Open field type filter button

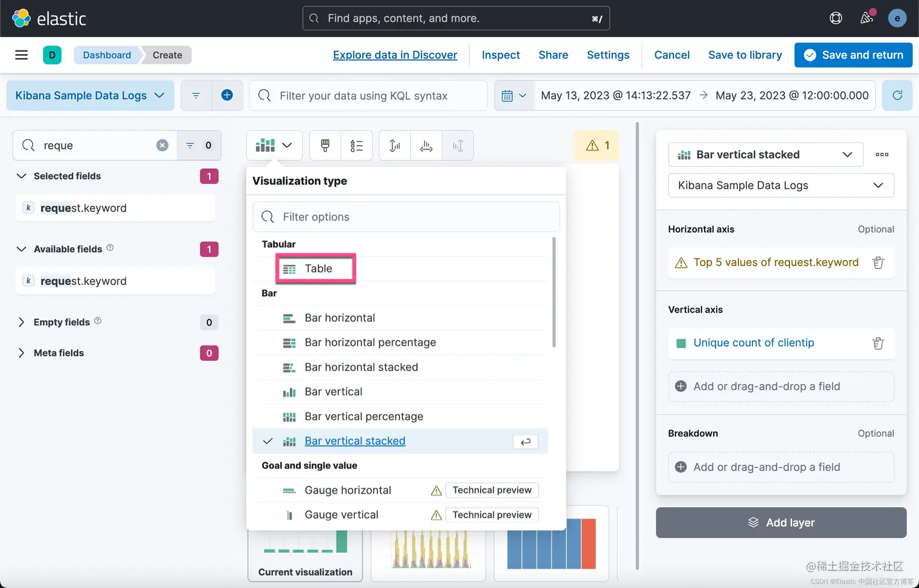pyautogui.click(x=199, y=145)
